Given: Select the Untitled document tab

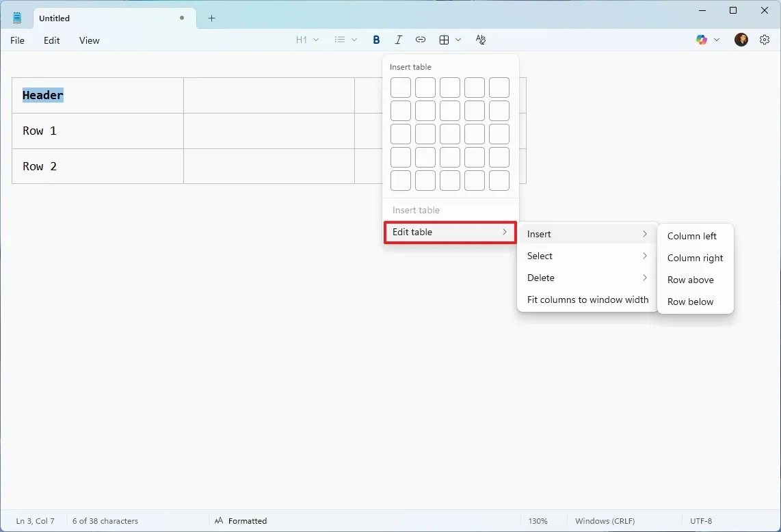Looking at the screenshot, I should (82, 18).
